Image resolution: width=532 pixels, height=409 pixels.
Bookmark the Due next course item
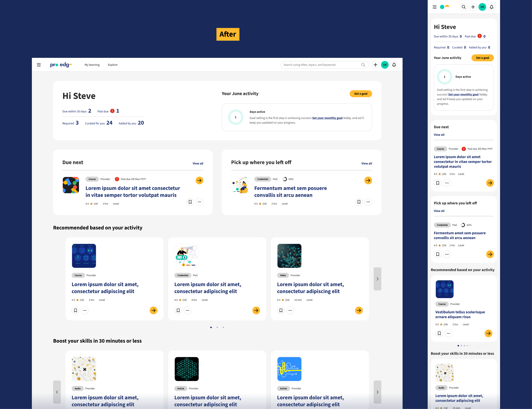190,202
